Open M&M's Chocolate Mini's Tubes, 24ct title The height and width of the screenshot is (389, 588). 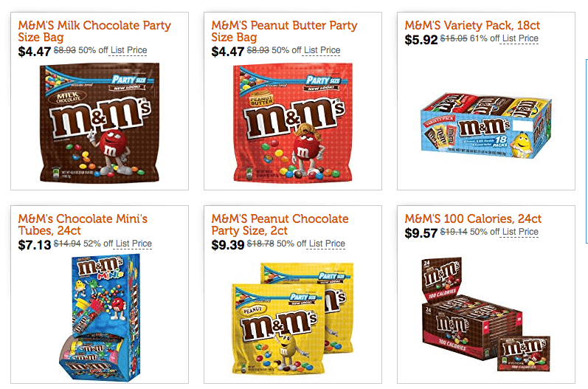83,224
